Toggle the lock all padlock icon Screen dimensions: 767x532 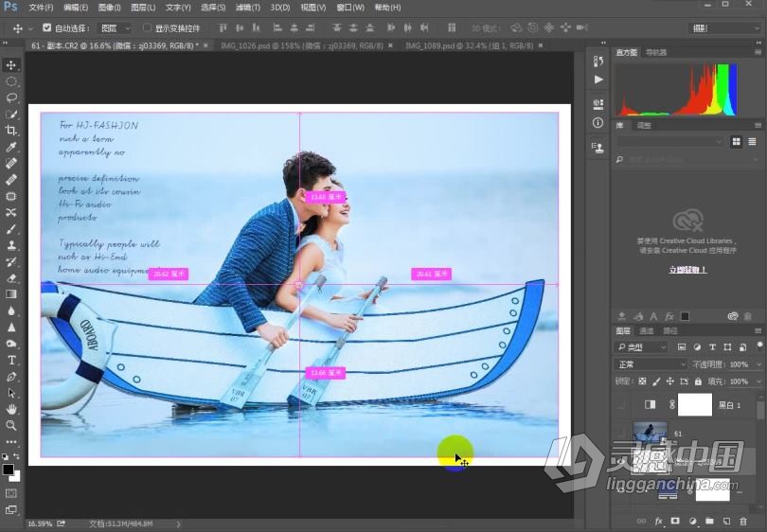coord(698,381)
